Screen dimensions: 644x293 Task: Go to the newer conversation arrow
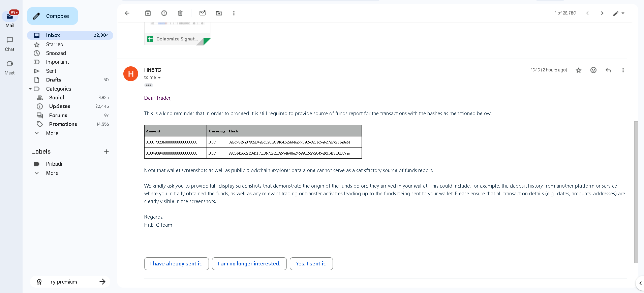click(x=587, y=13)
